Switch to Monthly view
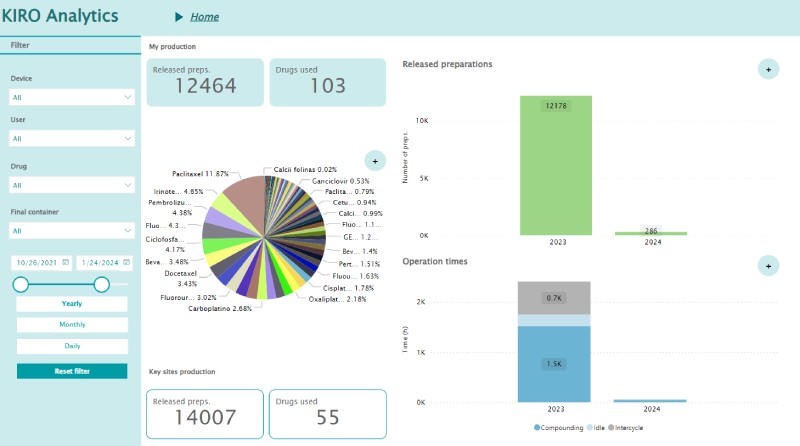This screenshot has width=800, height=446. click(x=72, y=325)
